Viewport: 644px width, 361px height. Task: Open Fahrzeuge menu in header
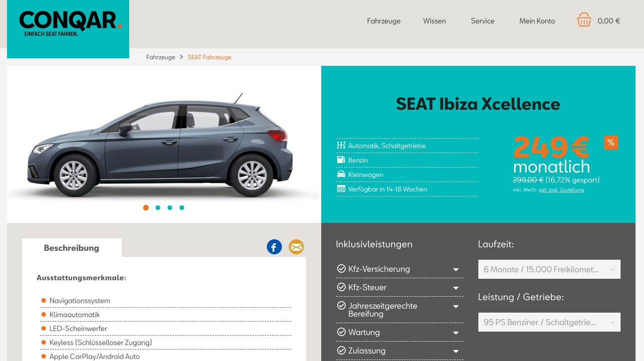[384, 21]
